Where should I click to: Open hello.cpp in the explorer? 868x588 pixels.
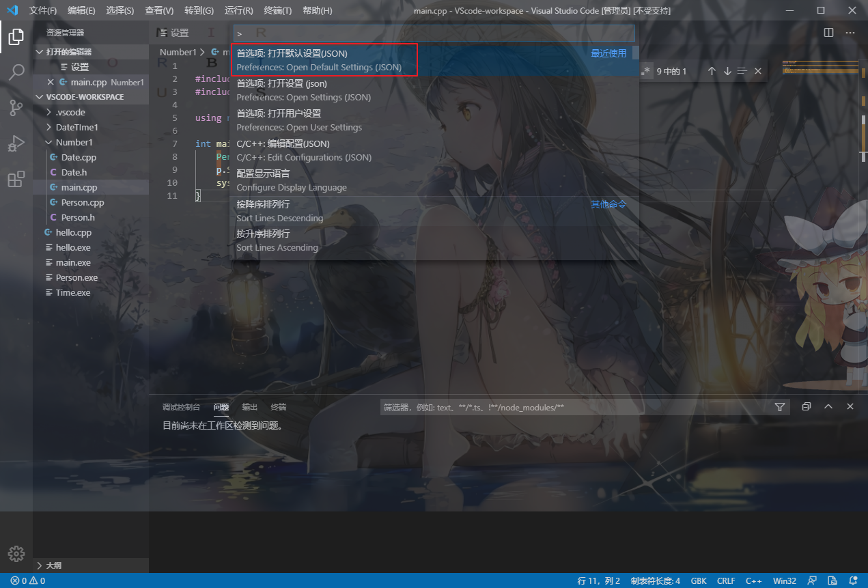point(91,232)
